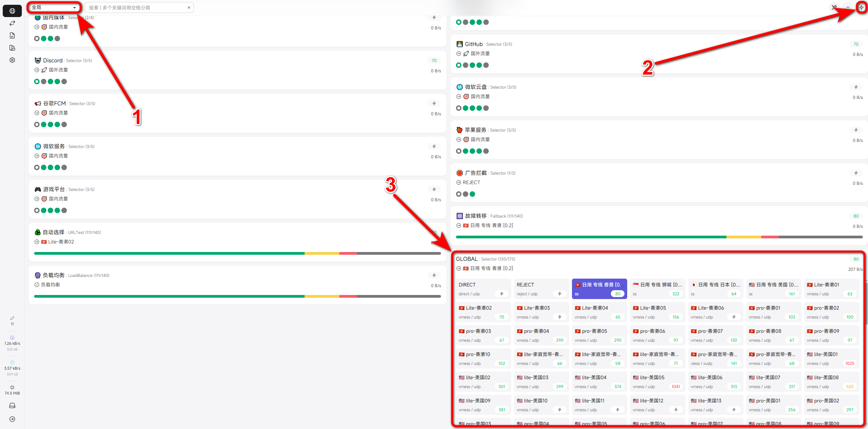Open the Connections page in sidebar
Image resolution: width=868 pixels, height=429 pixels.
point(12,23)
